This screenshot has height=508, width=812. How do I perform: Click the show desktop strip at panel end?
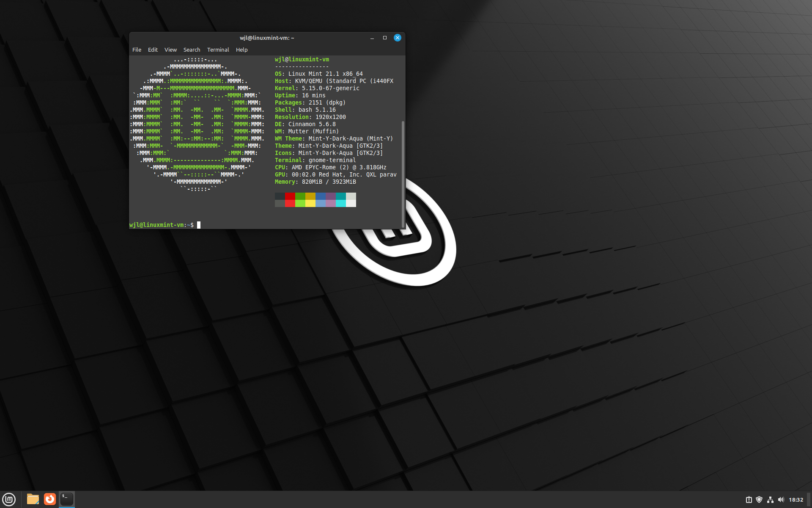pyautogui.click(x=809, y=500)
